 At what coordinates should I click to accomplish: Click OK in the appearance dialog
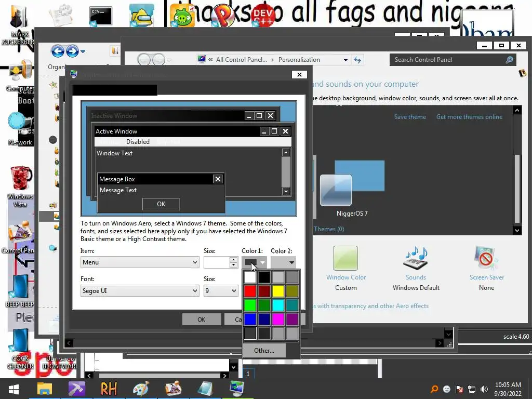pyautogui.click(x=201, y=320)
